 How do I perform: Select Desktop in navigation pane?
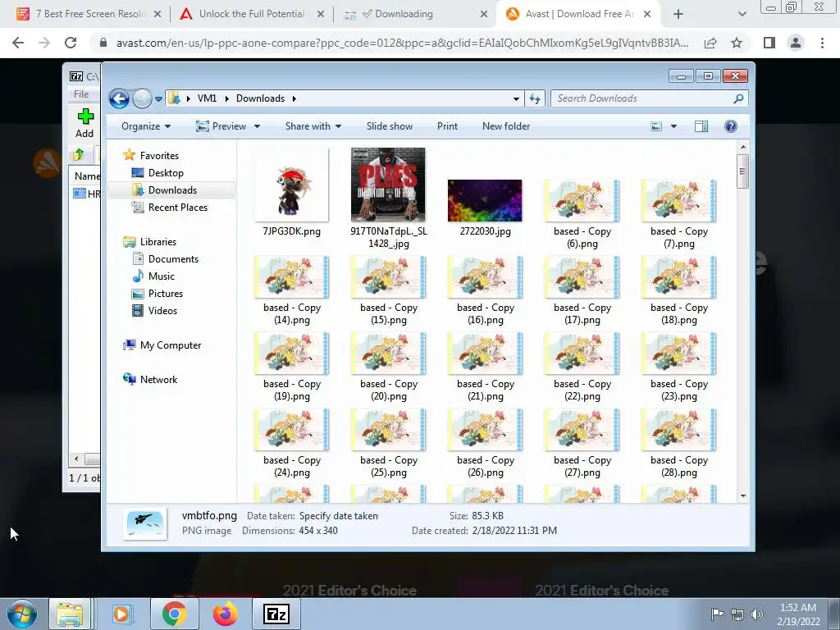point(158,173)
